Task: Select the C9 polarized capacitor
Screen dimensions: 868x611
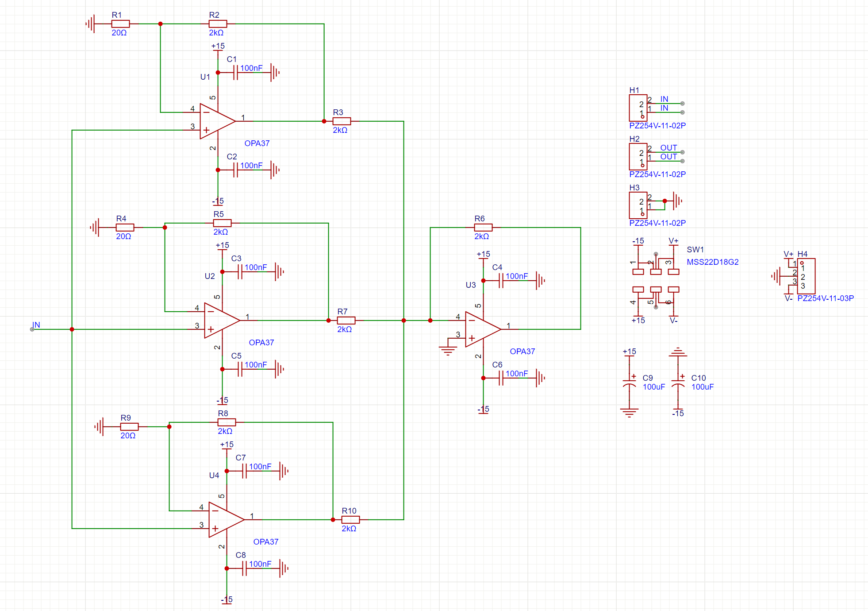Action: [629, 383]
